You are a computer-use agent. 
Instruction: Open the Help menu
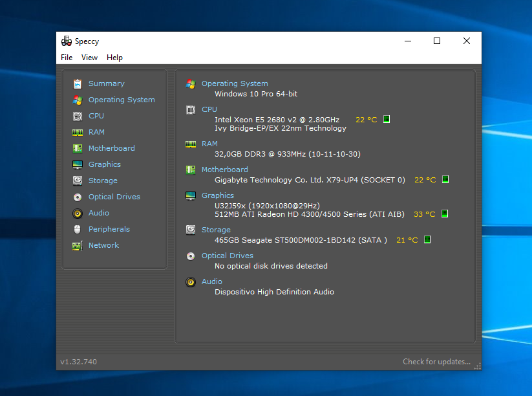click(114, 58)
